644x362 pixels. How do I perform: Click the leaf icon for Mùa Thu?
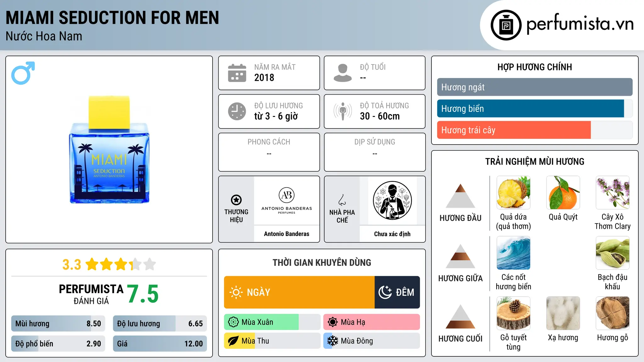(x=233, y=341)
